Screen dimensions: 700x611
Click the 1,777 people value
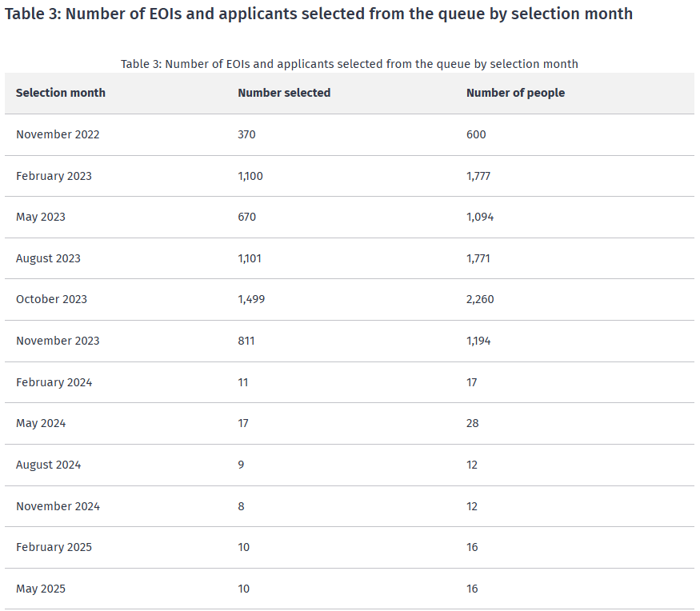tap(478, 176)
